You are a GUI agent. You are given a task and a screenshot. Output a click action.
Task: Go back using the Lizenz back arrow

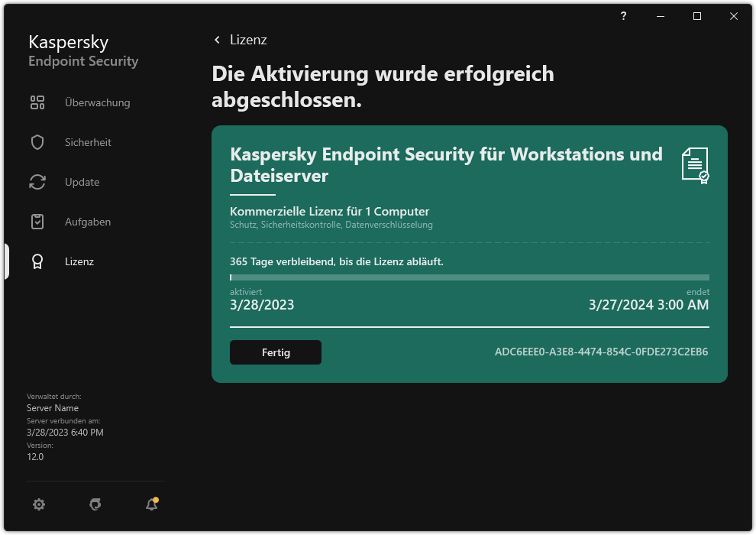217,39
